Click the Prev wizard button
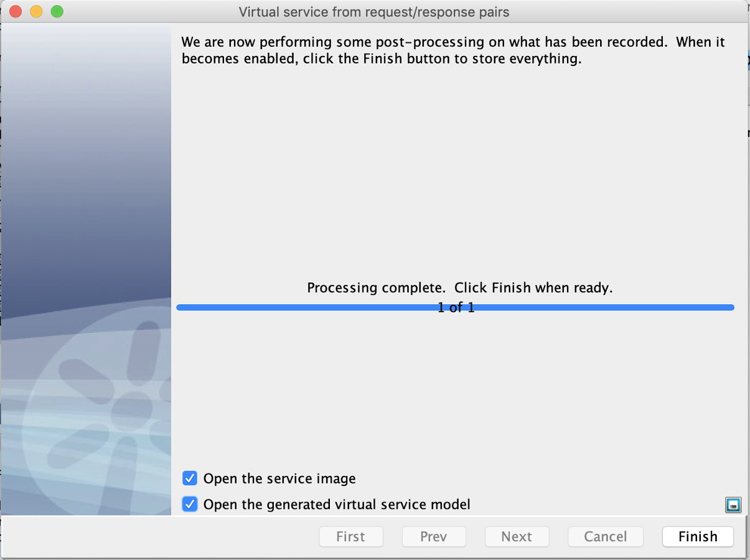This screenshot has width=750, height=560. (x=434, y=537)
